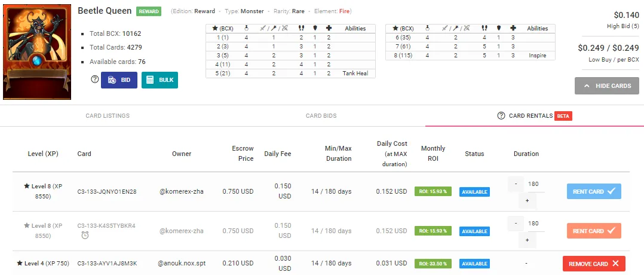Rent card C3-133-K4S5TYBKR4

(594, 231)
